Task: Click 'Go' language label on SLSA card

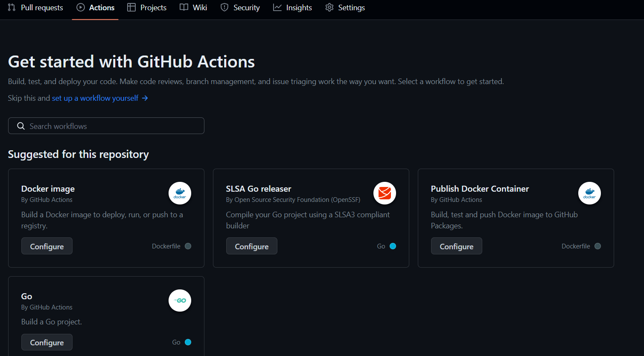Action: pyautogui.click(x=381, y=246)
